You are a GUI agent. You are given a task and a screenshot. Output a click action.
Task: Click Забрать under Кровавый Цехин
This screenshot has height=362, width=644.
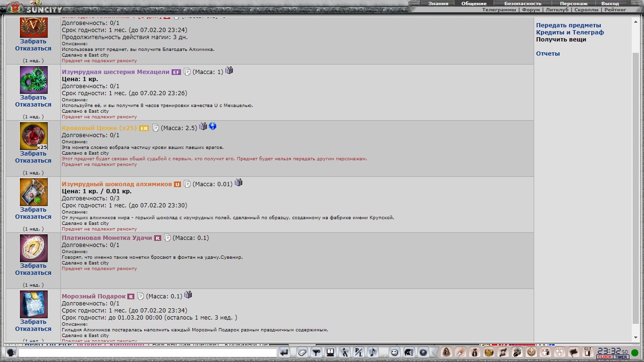click(x=33, y=154)
